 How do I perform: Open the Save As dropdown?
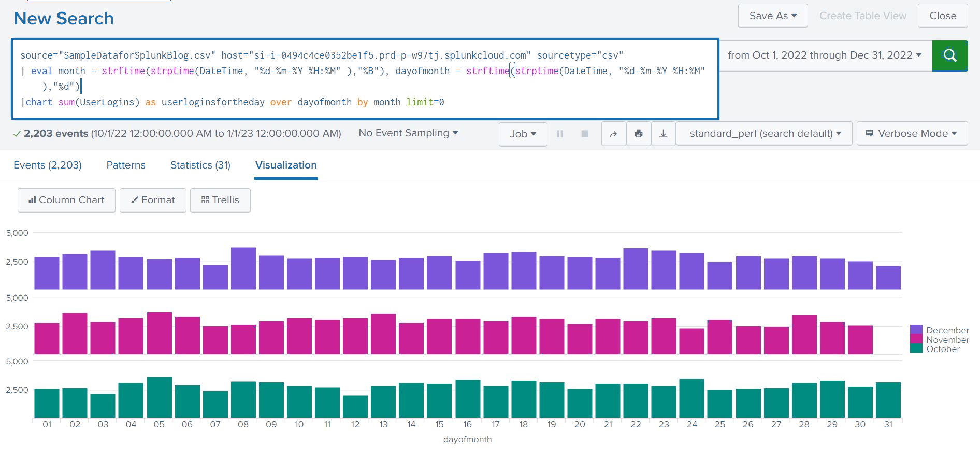tap(773, 16)
